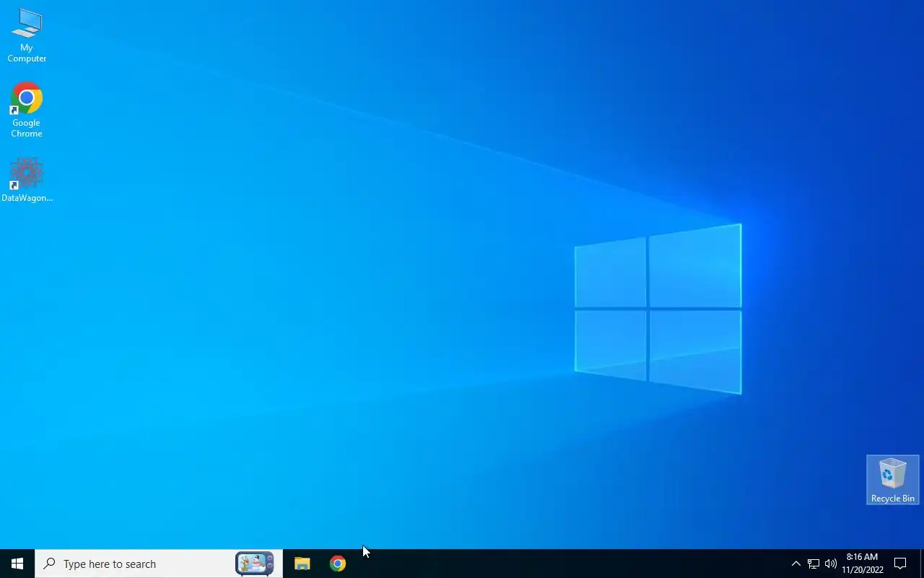This screenshot has width=924, height=578.
Task: Click the Show desktop strip at taskbar end
Action: point(922,564)
